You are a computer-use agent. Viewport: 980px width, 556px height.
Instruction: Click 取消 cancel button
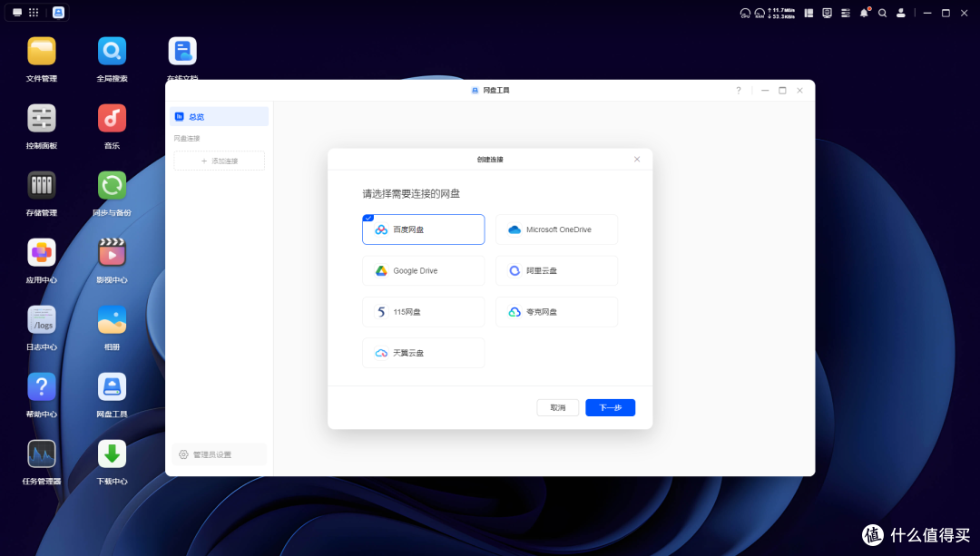[557, 407]
